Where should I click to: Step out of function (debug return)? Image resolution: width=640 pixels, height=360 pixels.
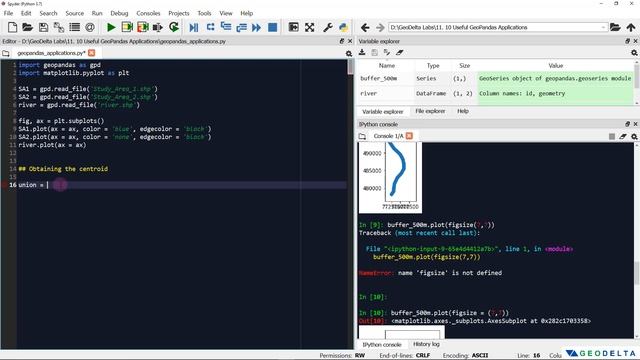[x=241, y=27]
